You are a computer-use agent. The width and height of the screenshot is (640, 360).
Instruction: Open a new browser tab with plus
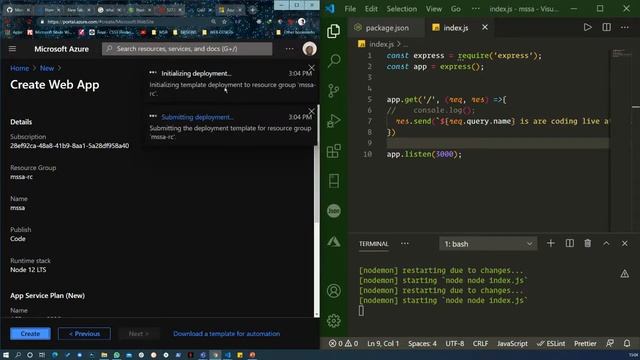(253, 9)
